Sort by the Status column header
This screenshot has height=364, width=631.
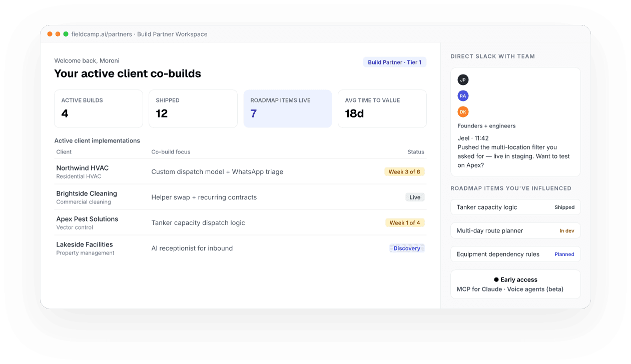point(415,152)
